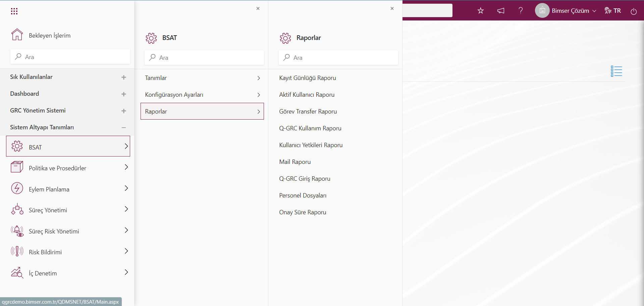Click the Risk Bildirimi alert icon
This screenshot has height=306, width=644.
tap(17, 251)
